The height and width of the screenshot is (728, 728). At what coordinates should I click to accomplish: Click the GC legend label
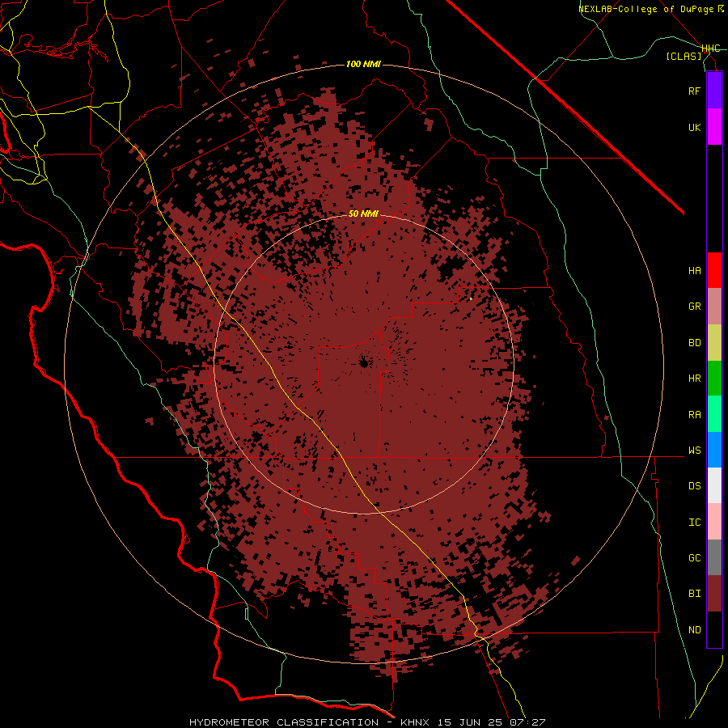694,558
